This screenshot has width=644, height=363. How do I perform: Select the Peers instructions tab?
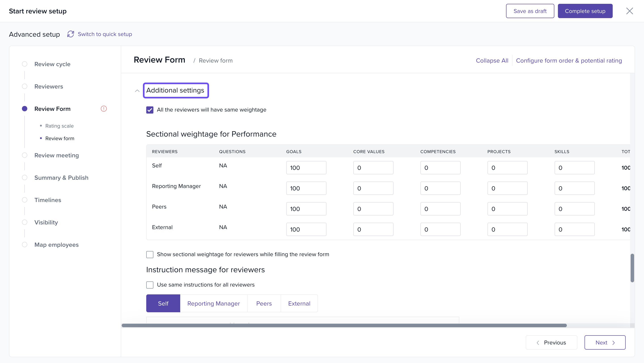pos(264,303)
